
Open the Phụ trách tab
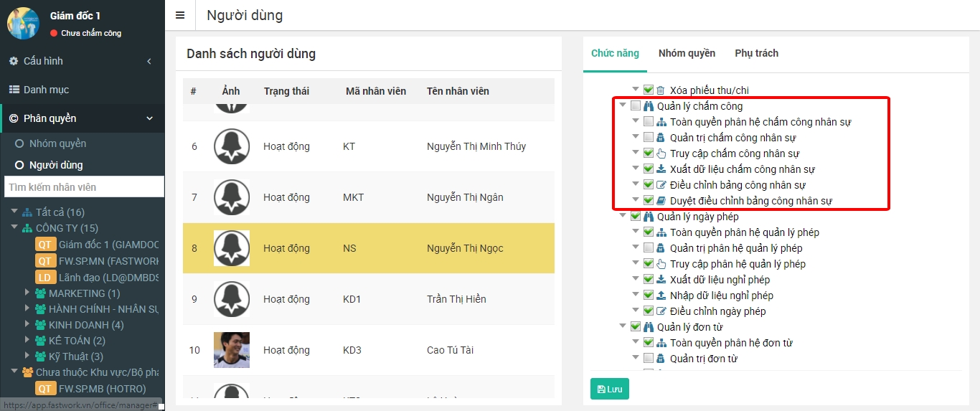pyautogui.click(x=756, y=53)
